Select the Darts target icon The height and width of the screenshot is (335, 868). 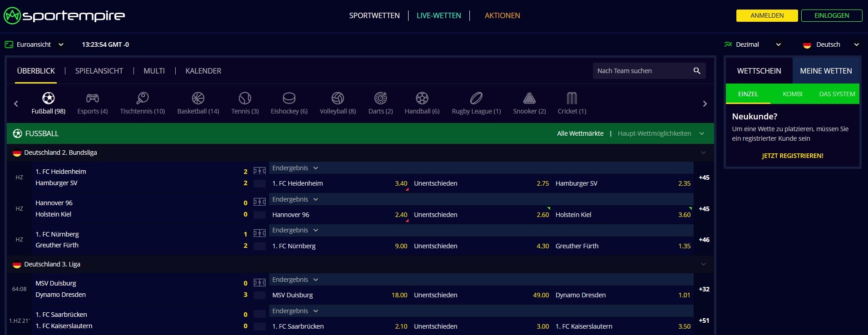pos(380,98)
